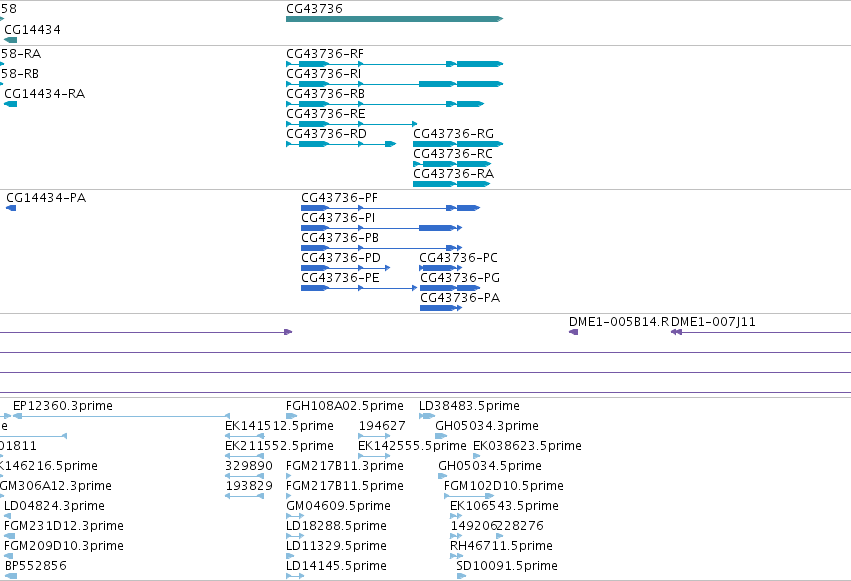Select the CG43736-PD protein label
851x581 pixels.
tap(341, 258)
